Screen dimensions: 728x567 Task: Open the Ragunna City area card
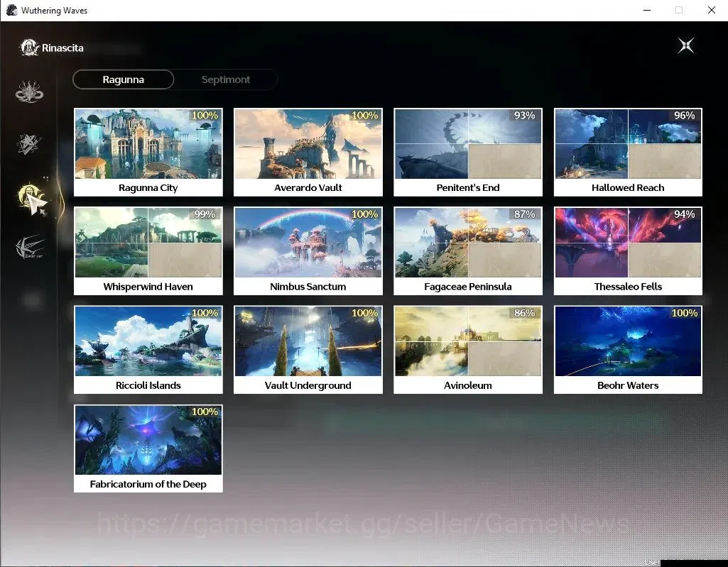[148, 152]
